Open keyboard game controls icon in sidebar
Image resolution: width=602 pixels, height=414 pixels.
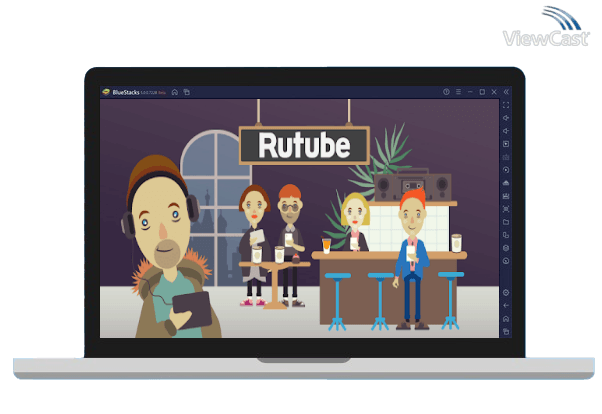click(x=506, y=157)
